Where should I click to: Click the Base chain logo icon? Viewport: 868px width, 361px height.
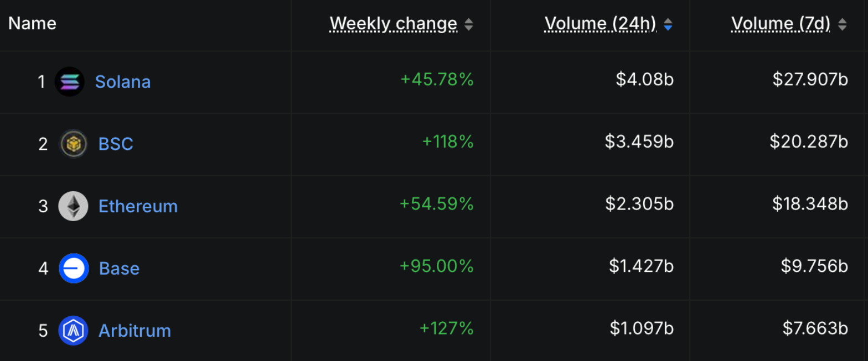point(74,268)
